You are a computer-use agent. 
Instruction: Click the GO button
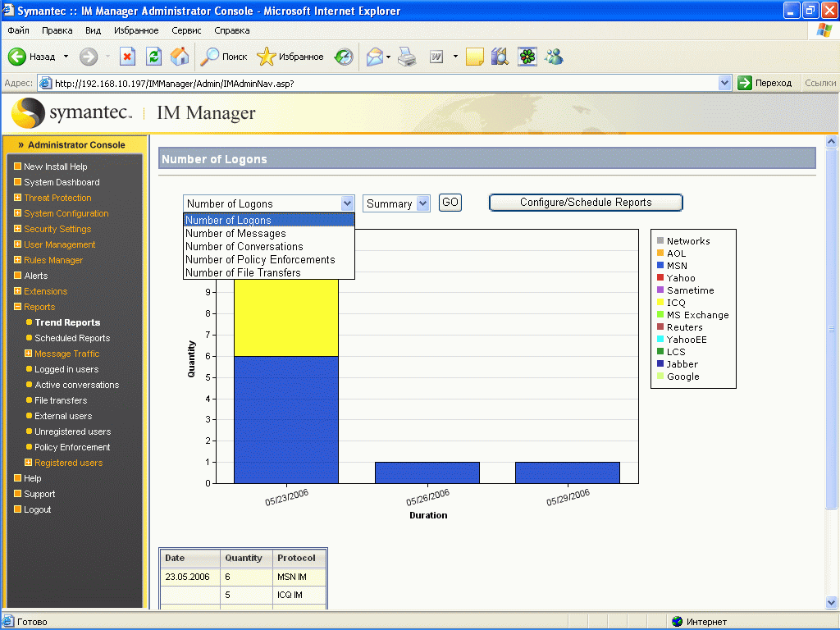pos(450,203)
